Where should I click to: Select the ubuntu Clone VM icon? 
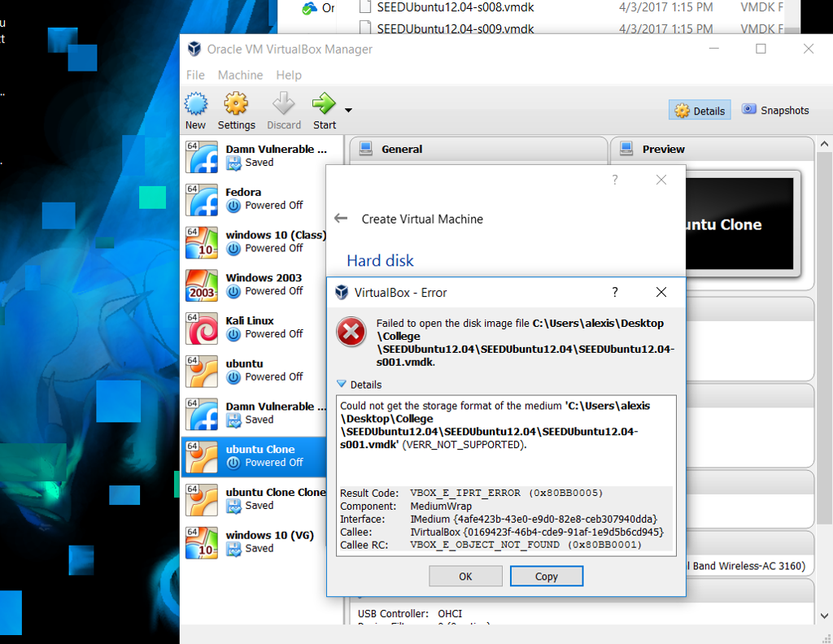[202, 457]
